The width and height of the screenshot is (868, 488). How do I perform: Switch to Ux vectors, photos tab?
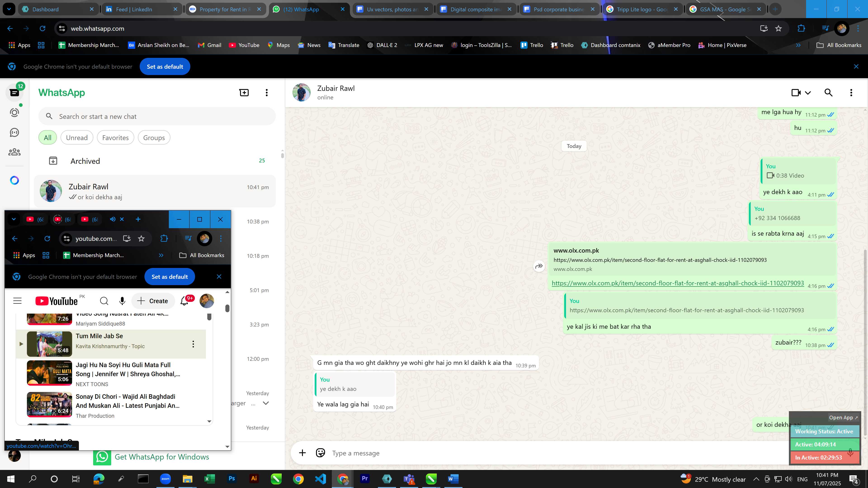(x=393, y=9)
